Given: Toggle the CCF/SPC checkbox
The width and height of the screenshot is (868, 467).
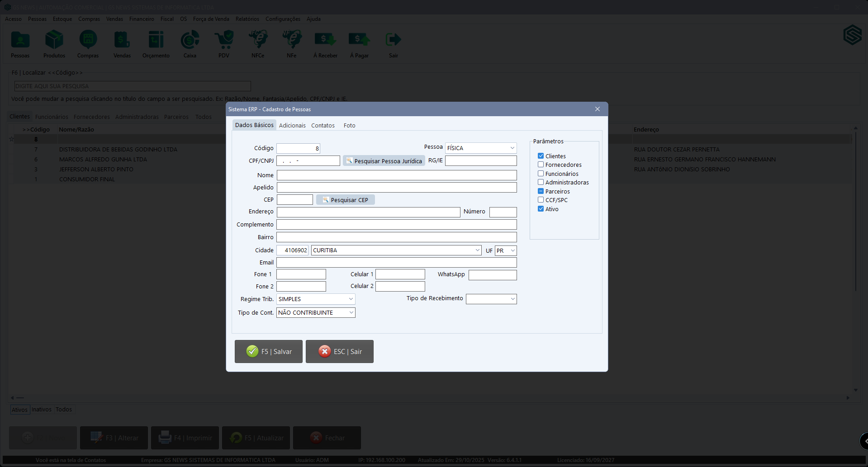Looking at the screenshot, I should point(541,200).
